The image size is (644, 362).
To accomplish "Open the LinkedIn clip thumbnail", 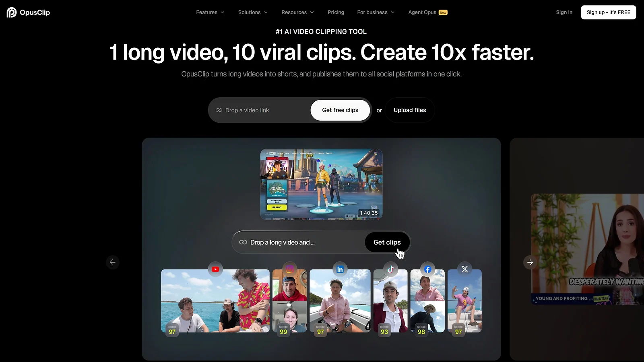I will click(340, 301).
